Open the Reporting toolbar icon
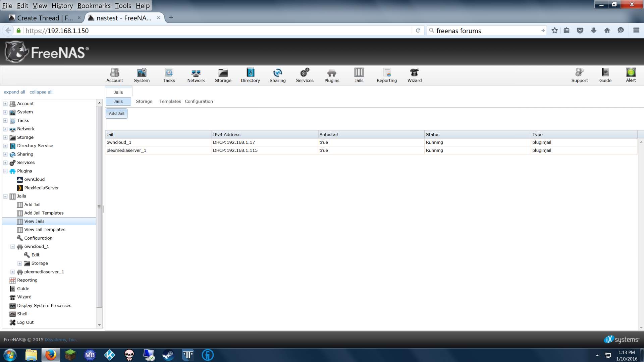 click(386, 75)
